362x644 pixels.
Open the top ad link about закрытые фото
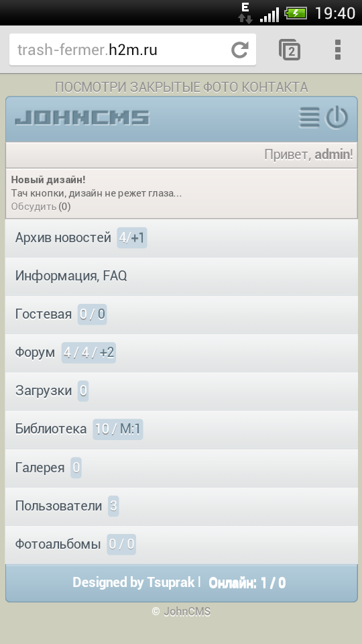pos(182,87)
